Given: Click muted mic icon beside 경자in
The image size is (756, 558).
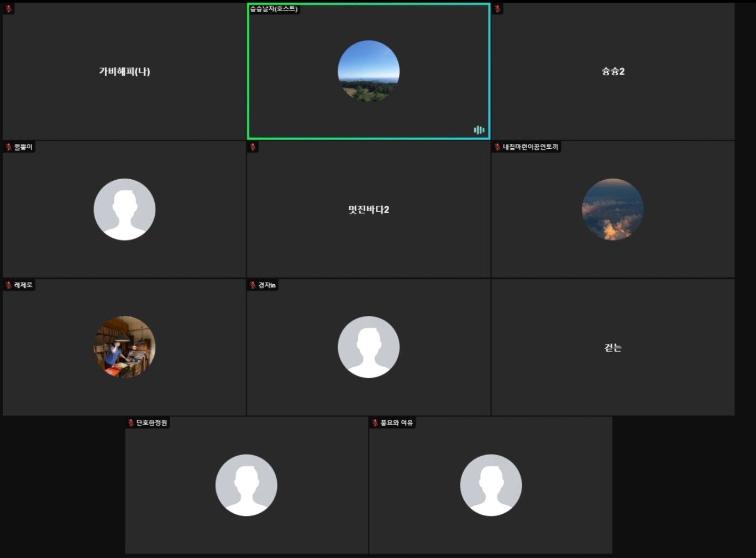Looking at the screenshot, I should (x=253, y=285).
